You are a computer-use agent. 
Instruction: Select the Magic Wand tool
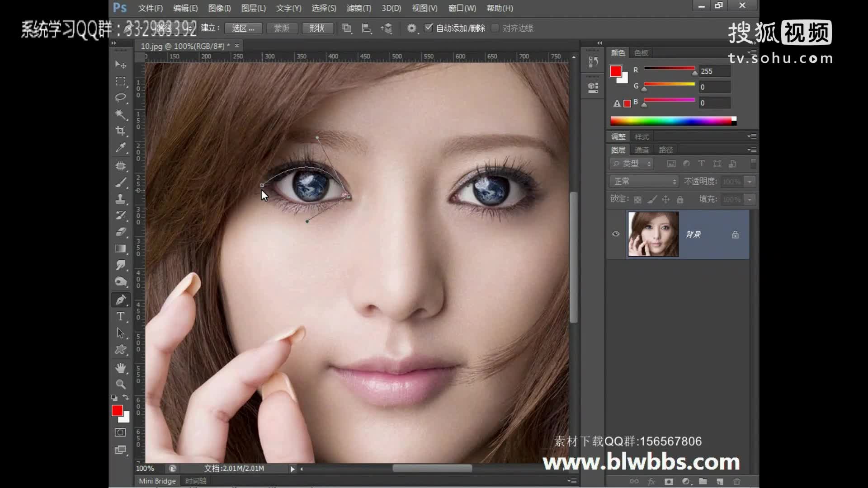120,114
